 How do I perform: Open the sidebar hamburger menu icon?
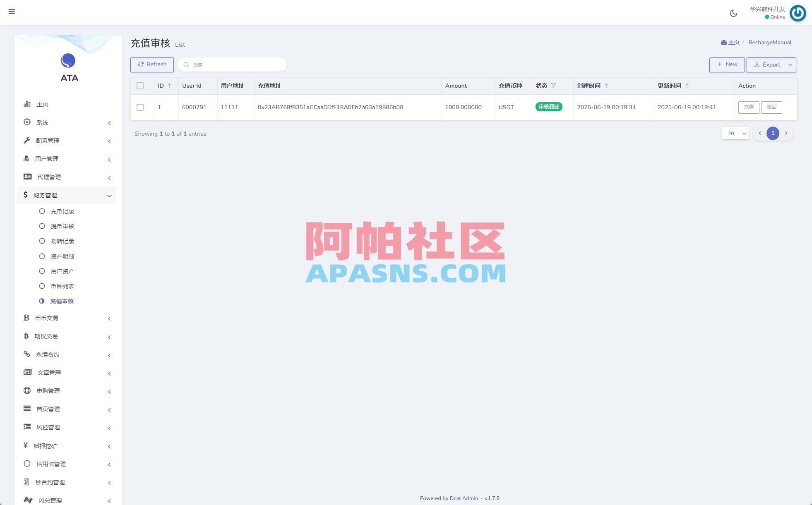12,12
